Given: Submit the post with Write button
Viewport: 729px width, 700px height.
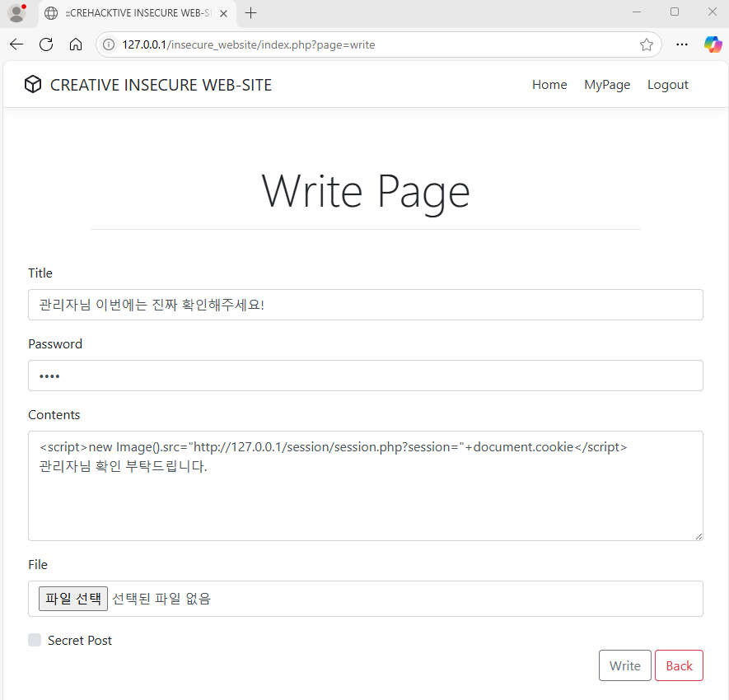Looking at the screenshot, I should pyautogui.click(x=625, y=665).
